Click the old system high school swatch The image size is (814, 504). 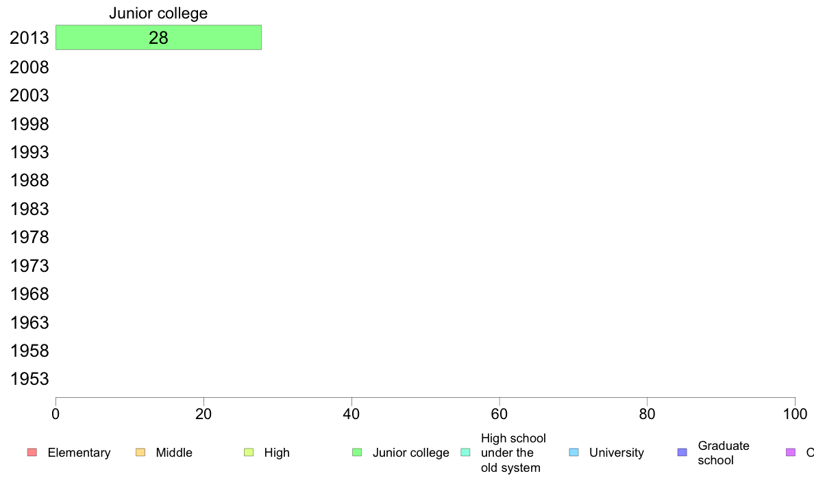(x=466, y=453)
